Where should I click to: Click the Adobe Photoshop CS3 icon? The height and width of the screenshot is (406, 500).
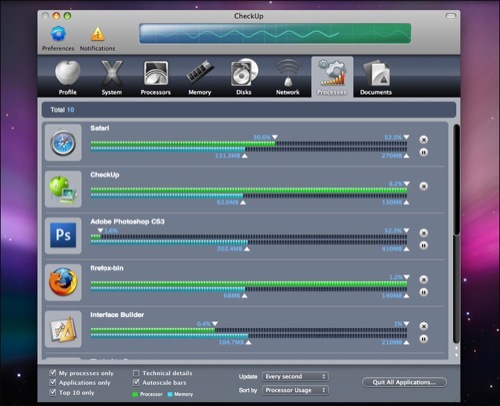[x=63, y=236]
